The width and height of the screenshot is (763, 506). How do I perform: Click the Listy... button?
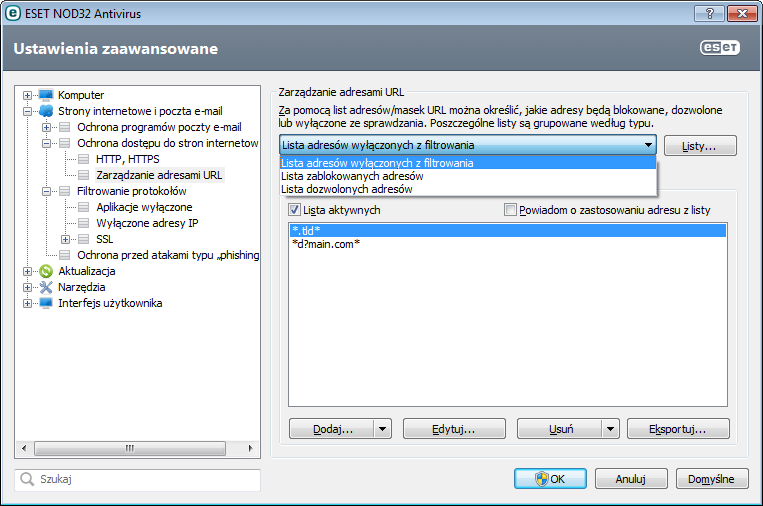[700, 145]
